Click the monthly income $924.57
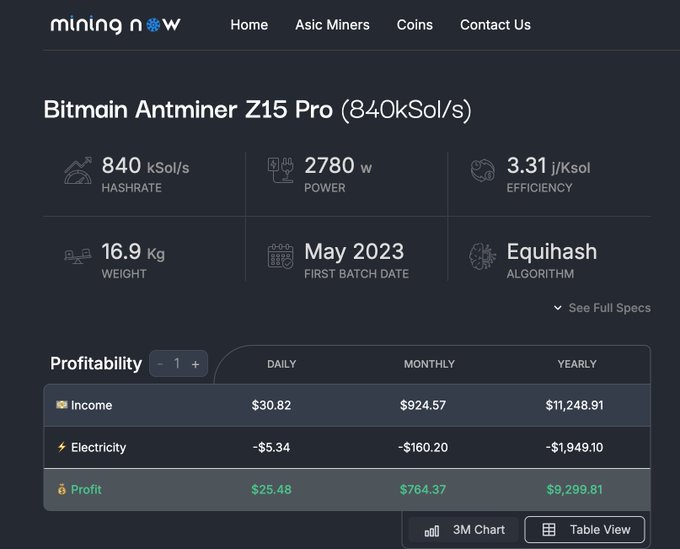The image size is (680, 549). [x=423, y=405]
